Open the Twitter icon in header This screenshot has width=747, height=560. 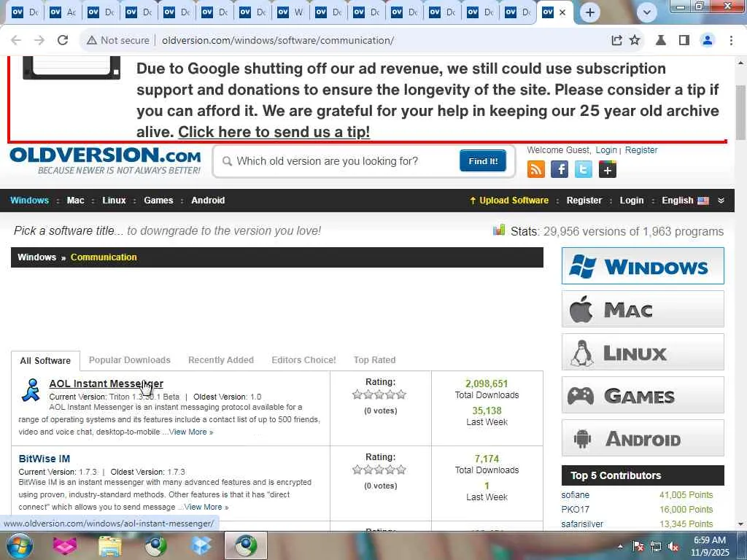click(583, 169)
